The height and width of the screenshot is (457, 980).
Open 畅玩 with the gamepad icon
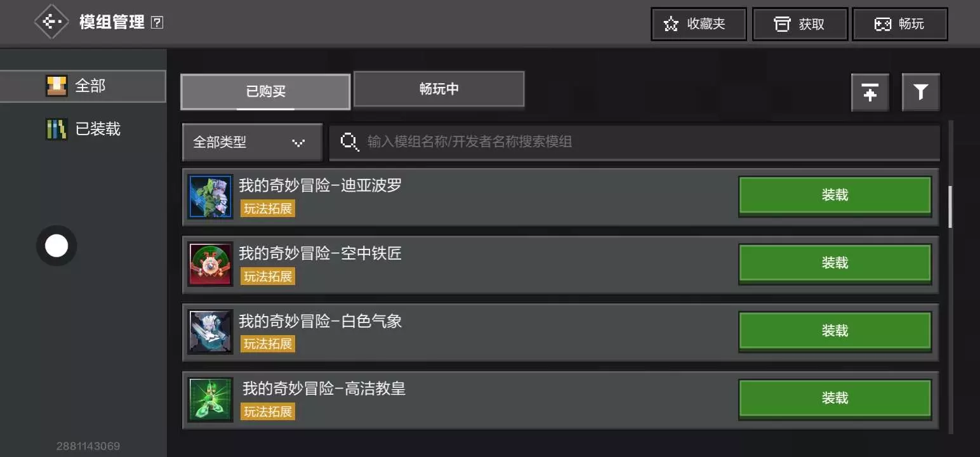900,24
